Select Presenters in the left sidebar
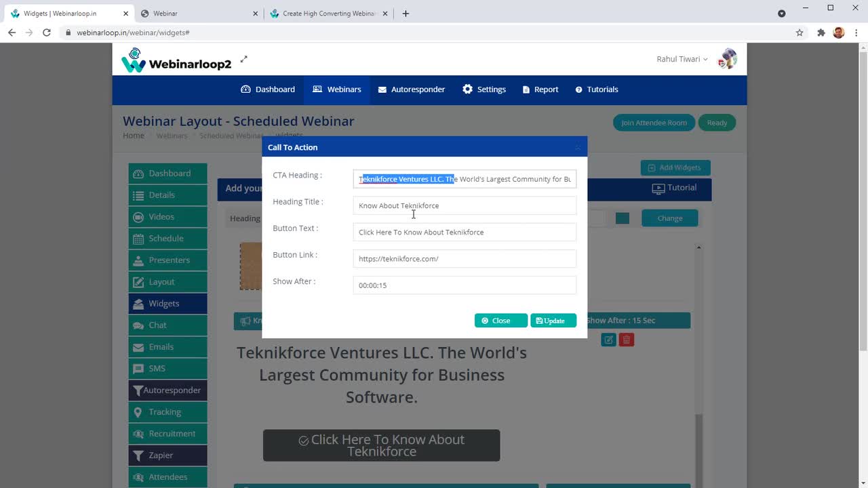This screenshot has width=868, height=488. coord(168,260)
